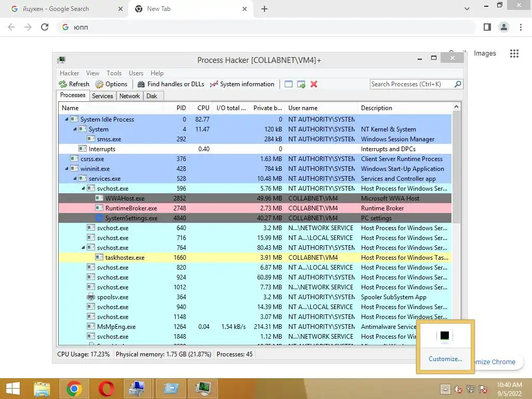Open File Explorer from taskbar
This screenshot has width=532, height=399.
pyautogui.click(x=42, y=389)
